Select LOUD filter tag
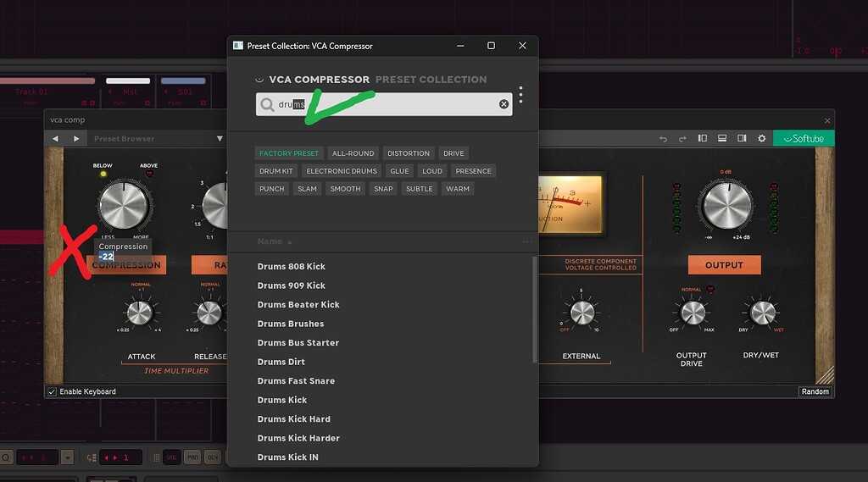Image resolution: width=868 pixels, height=482 pixels. coord(432,171)
